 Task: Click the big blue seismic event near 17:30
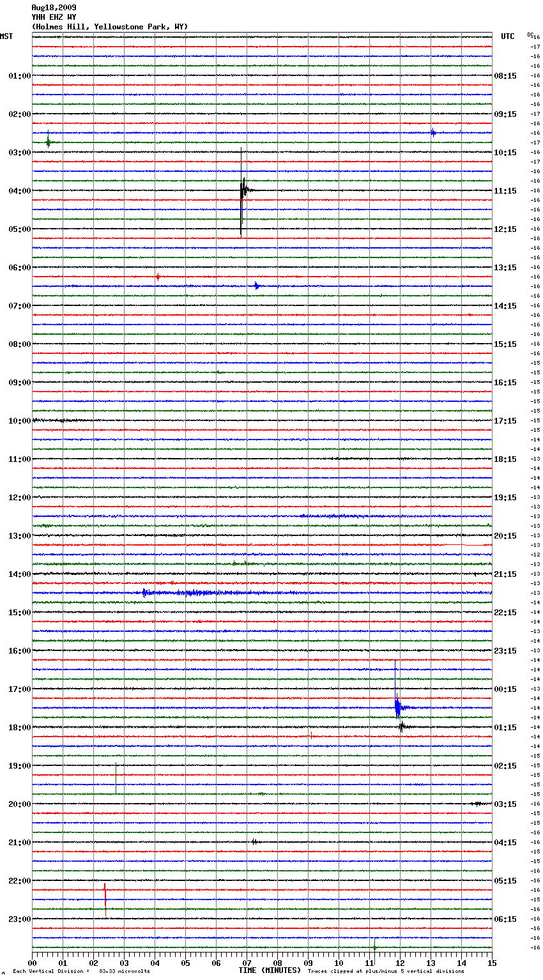398,707
